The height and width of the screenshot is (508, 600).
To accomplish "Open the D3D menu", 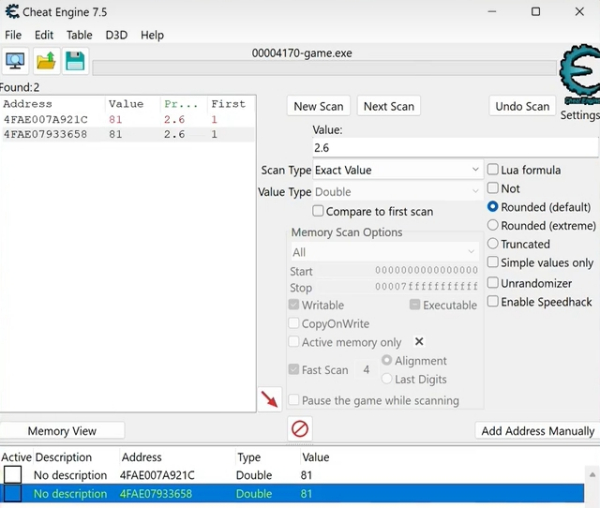I will click(116, 35).
